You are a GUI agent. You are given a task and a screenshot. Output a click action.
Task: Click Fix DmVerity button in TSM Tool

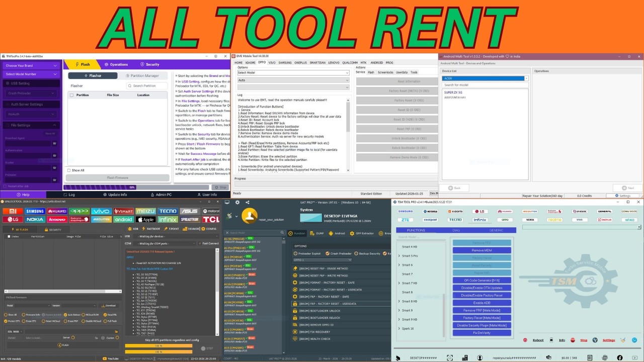482,333
